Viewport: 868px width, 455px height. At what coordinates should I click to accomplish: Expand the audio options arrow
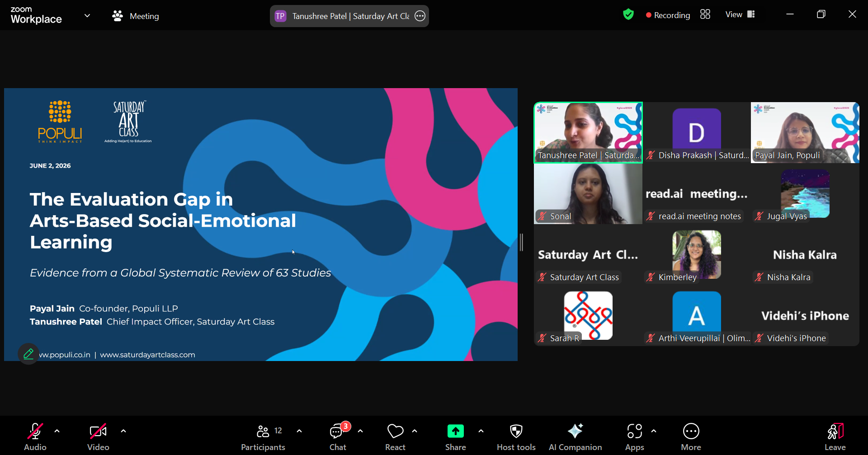tap(57, 431)
